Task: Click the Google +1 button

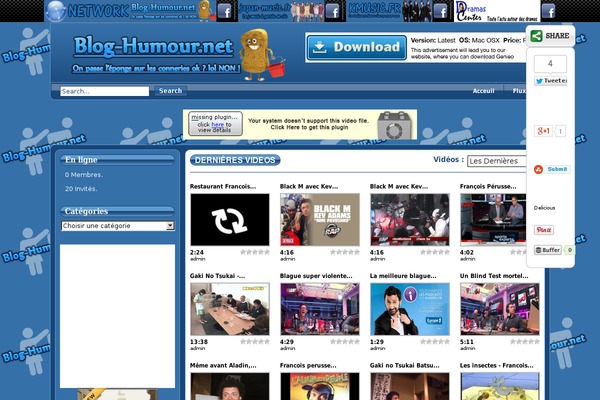Action: click(543, 131)
